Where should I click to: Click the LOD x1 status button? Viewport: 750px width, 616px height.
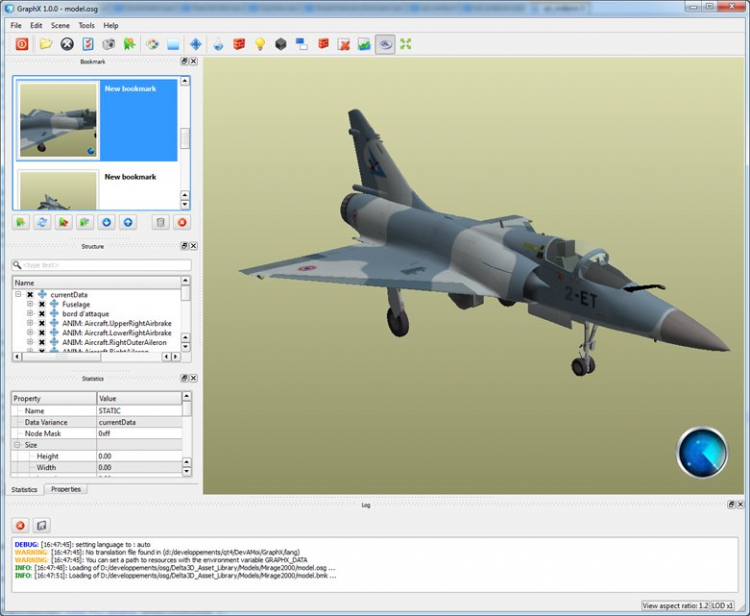724,607
